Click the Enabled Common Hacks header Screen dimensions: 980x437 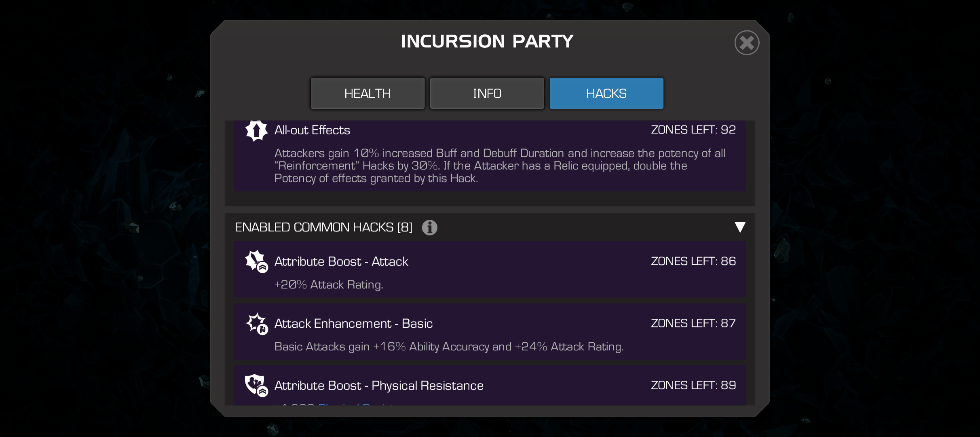click(x=323, y=227)
